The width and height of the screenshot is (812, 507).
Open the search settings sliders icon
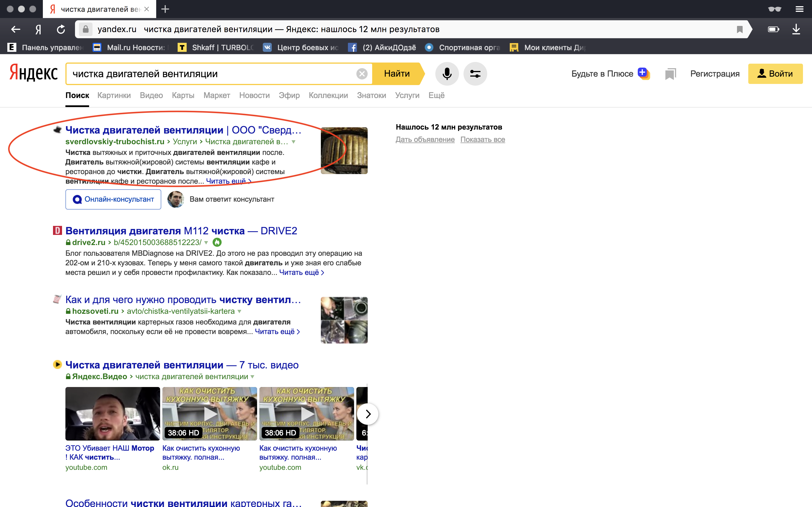pos(475,74)
